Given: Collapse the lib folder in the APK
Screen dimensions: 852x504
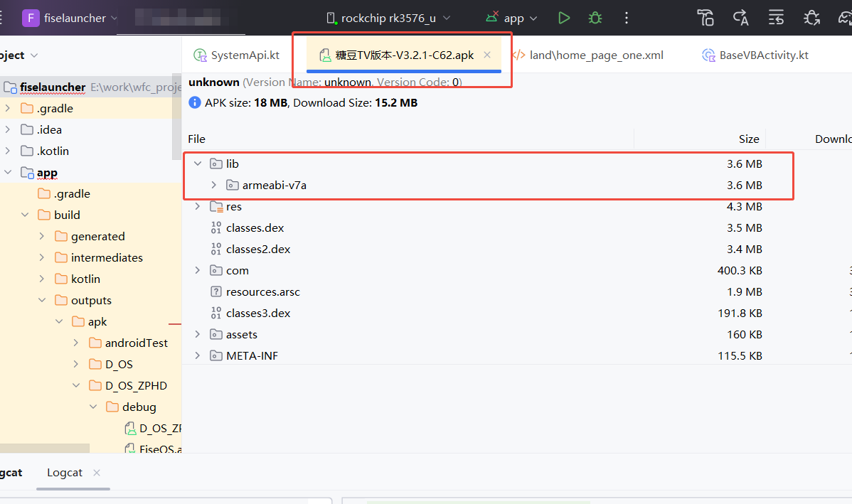Looking at the screenshot, I should pos(198,163).
